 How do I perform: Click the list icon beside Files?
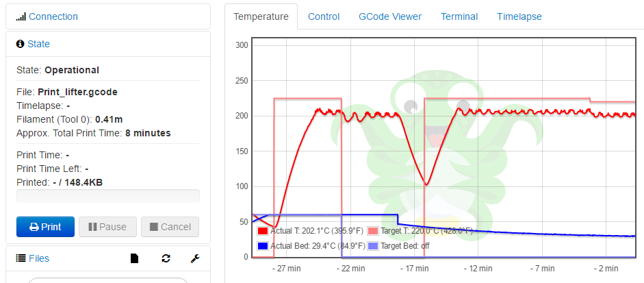pos(21,258)
